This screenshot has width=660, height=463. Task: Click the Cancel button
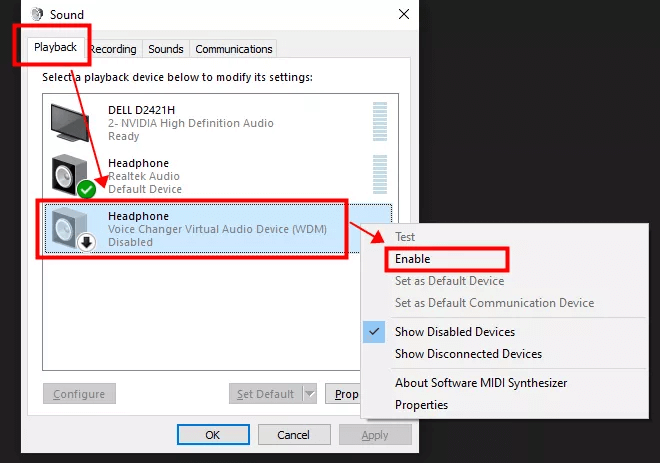(293, 435)
